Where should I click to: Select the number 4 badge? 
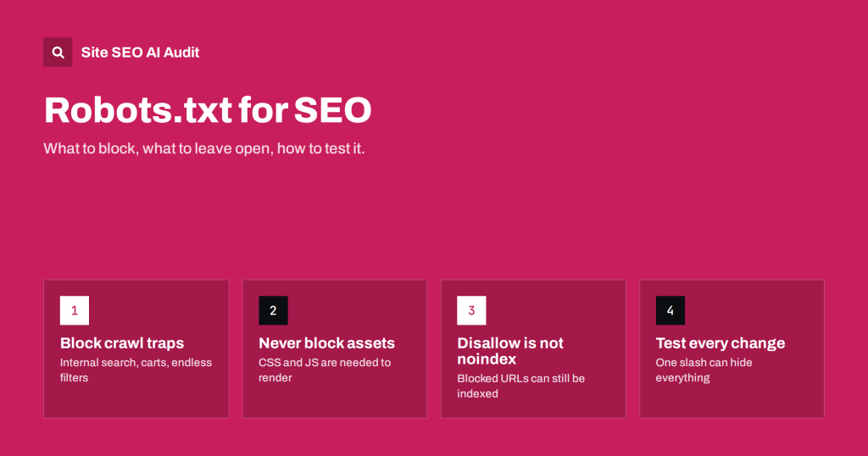point(670,310)
